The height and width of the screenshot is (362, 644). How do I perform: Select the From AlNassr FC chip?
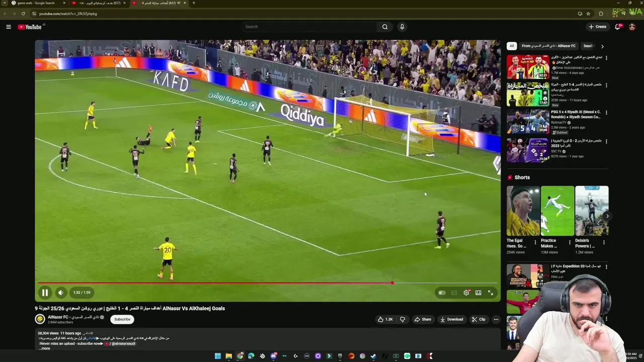548,46
